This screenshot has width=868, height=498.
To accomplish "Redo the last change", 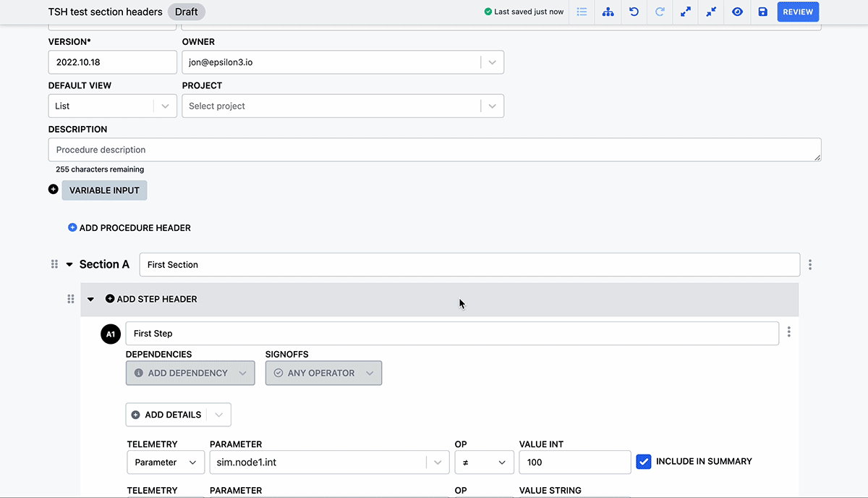I will click(660, 12).
